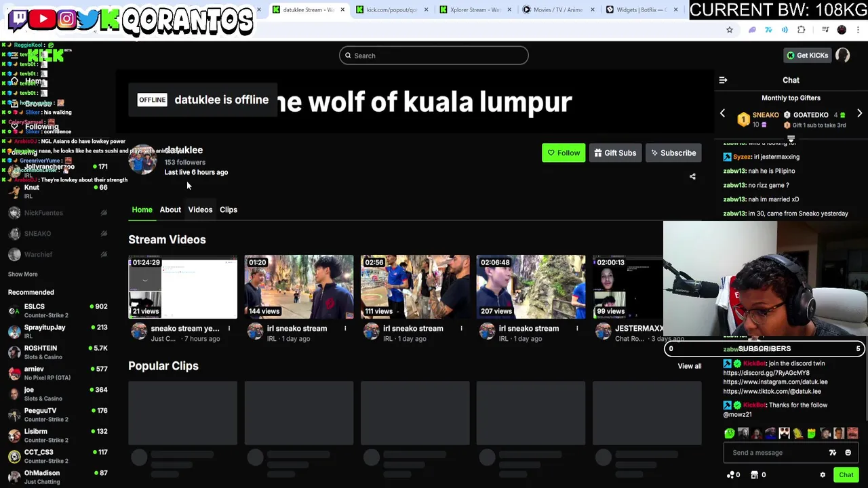Open the Chrome three-dot menu
This screenshot has height=488, width=868.
click(858, 30)
